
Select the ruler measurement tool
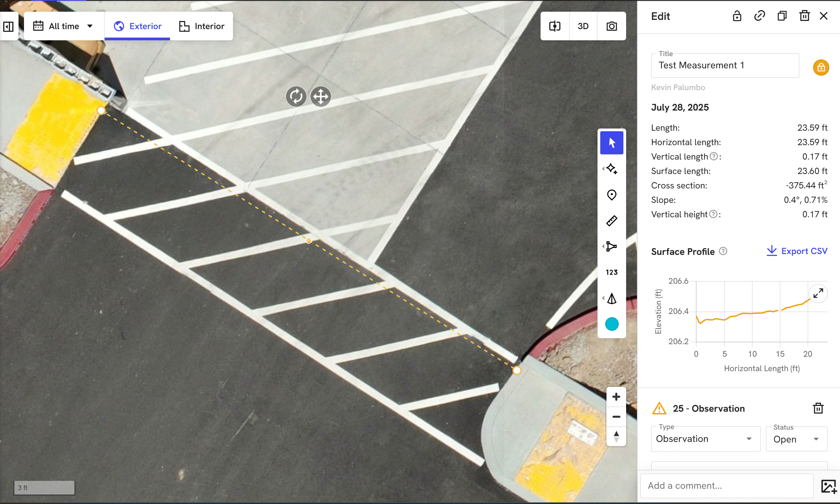click(611, 221)
